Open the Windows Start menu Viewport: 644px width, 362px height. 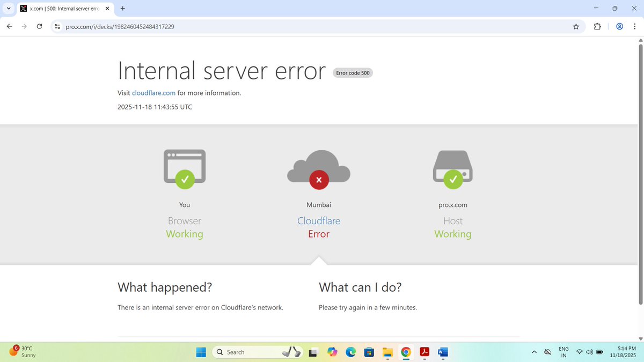point(201,352)
